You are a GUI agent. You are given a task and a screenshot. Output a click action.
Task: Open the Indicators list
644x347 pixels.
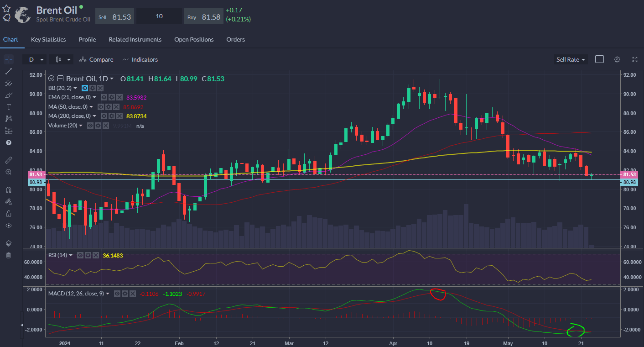(140, 59)
